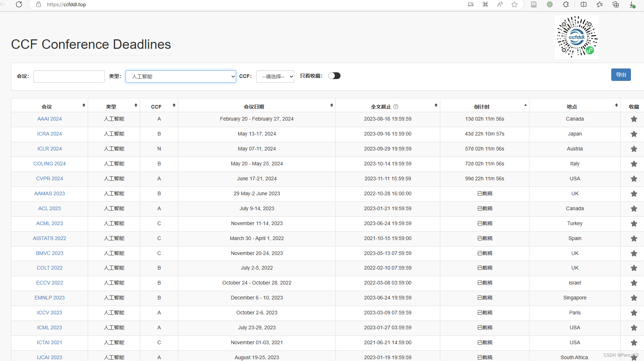644x361 pixels.
Task: Bookmark this page with the star icon
Action: click(x=514, y=4)
